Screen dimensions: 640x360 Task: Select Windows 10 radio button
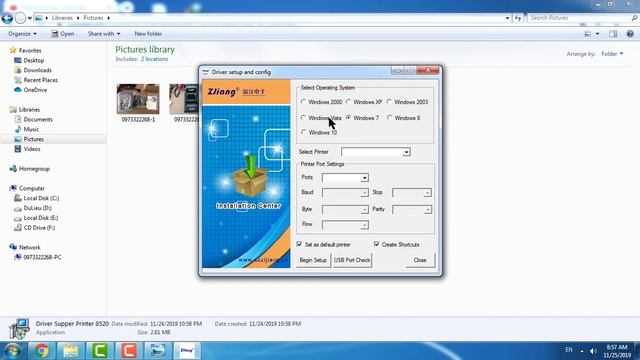tap(303, 133)
